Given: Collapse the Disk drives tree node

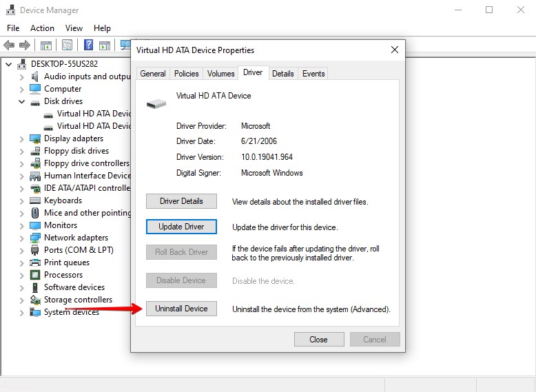Looking at the screenshot, I should [x=21, y=101].
